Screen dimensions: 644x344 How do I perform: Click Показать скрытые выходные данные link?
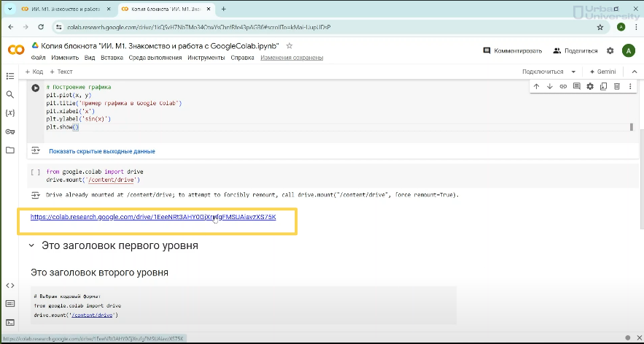pyautogui.click(x=101, y=151)
